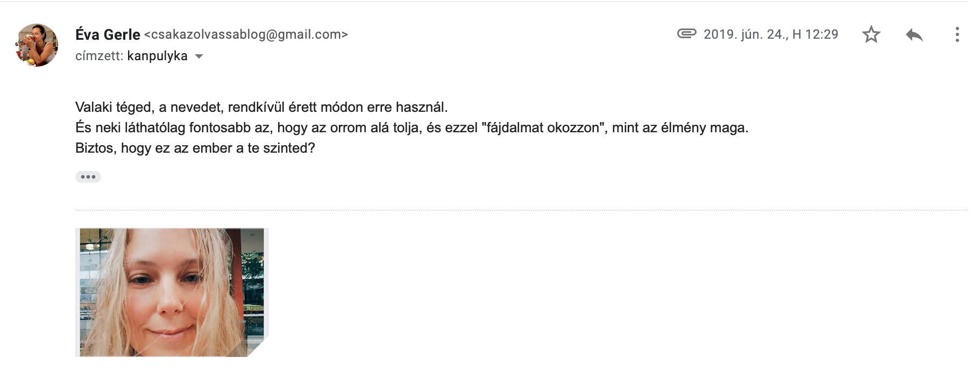Click the body line starting "Valaki téged"

[x=261, y=107]
